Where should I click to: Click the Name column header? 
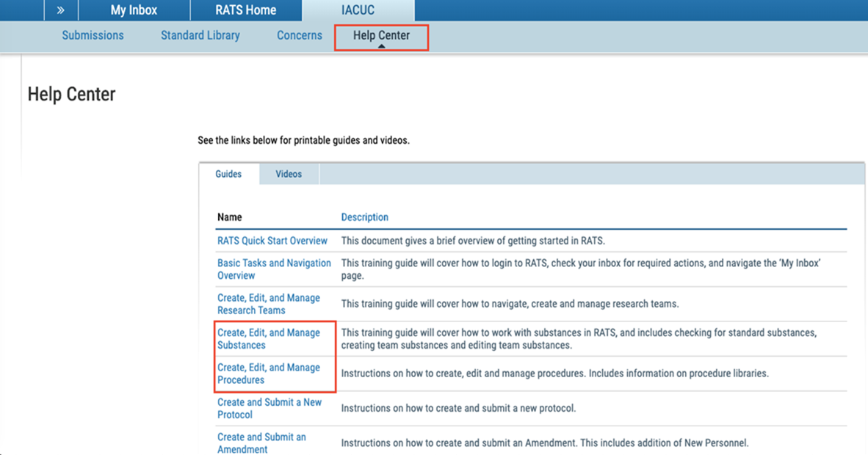[x=230, y=217]
